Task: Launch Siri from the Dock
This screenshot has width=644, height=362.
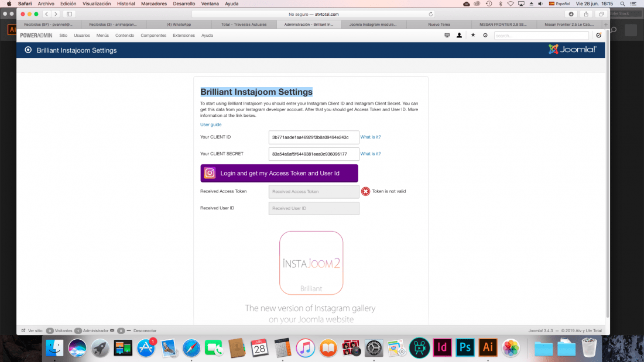Action: pyautogui.click(x=77, y=348)
